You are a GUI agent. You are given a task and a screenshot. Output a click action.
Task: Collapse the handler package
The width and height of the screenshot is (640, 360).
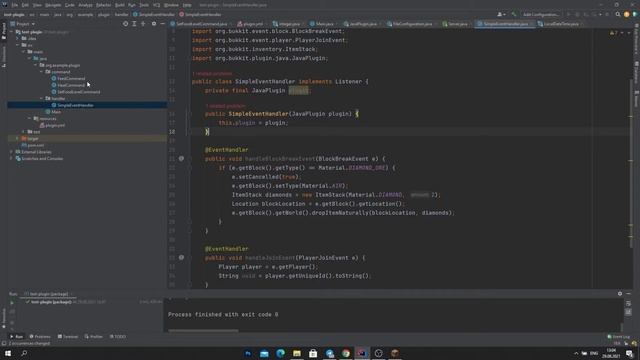tap(41, 98)
